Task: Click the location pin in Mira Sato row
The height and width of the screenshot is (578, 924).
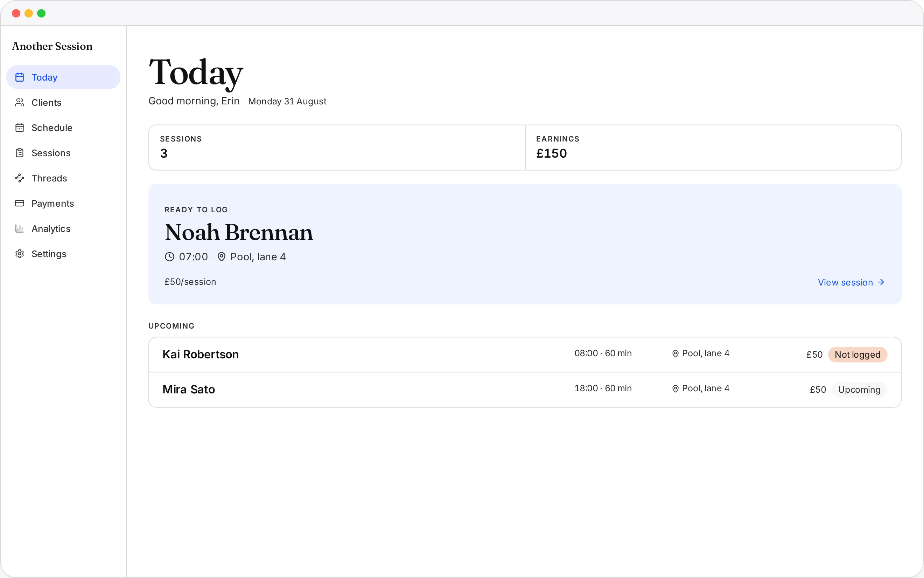Action: point(675,389)
